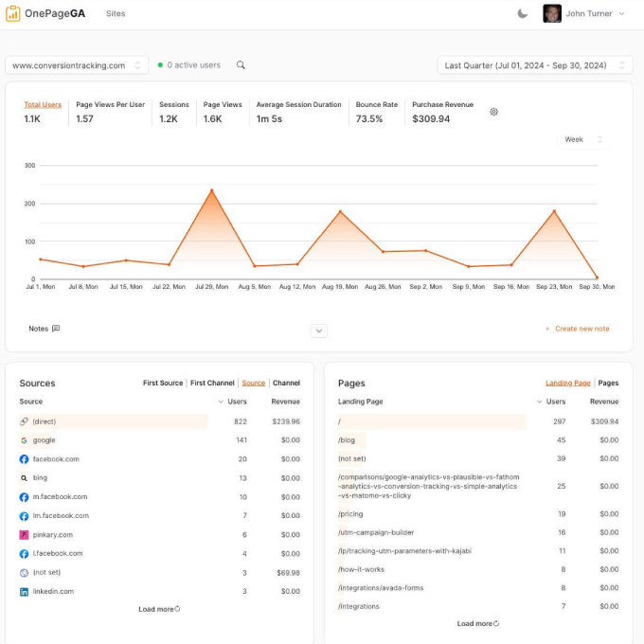Screen dimensions: 644x644
Task: Click the OnePageGA logo icon
Action: (x=13, y=14)
